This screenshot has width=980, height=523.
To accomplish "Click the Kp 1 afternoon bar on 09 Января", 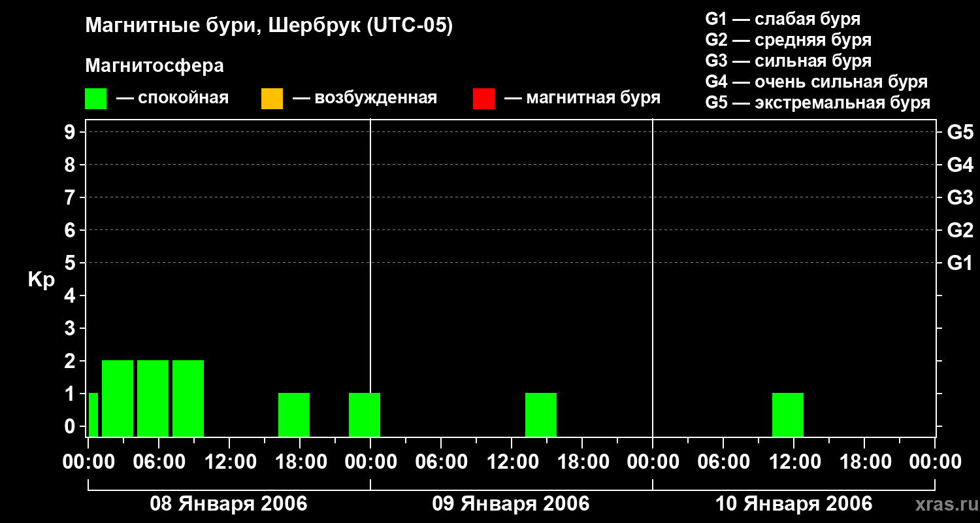I will (x=541, y=414).
